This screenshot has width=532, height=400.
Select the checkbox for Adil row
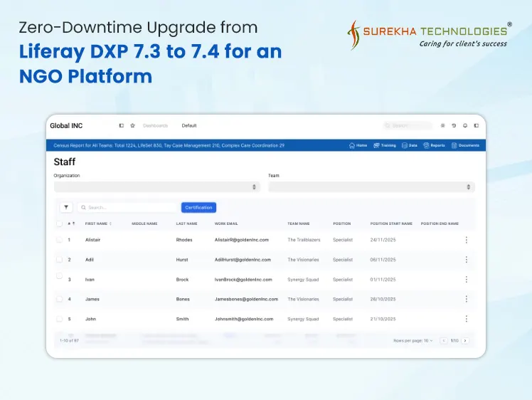point(59,260)
